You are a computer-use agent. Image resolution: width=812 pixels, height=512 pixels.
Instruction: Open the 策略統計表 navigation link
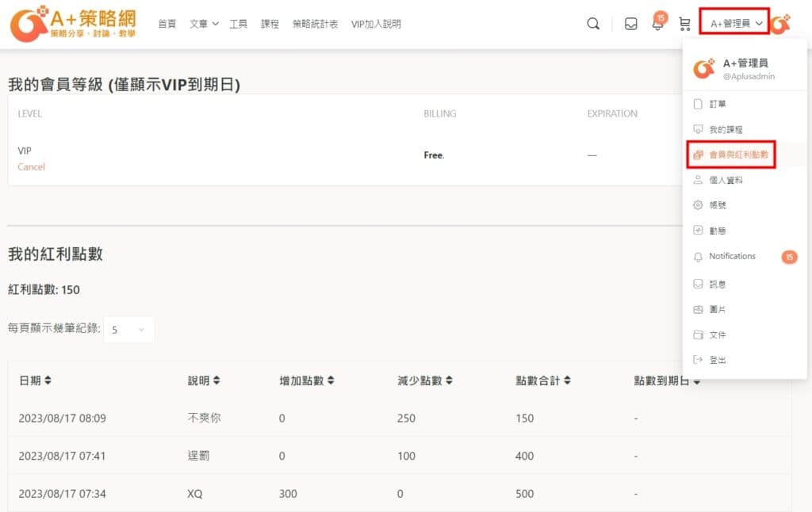(x=315, y=24)
